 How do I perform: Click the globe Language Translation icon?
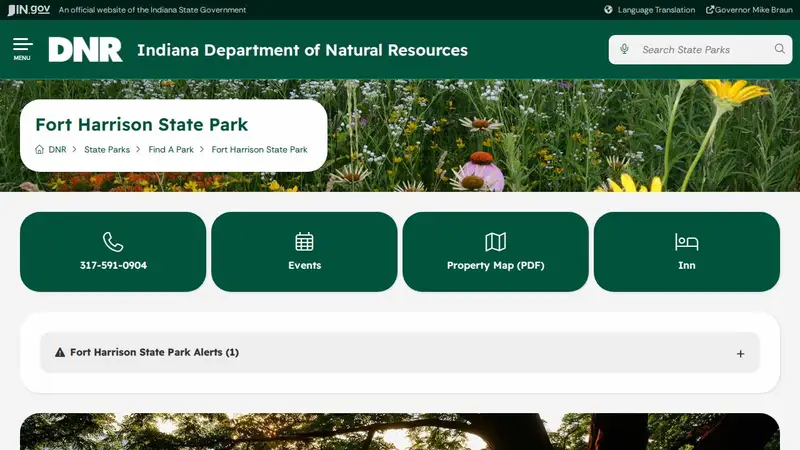coord(608,10)
